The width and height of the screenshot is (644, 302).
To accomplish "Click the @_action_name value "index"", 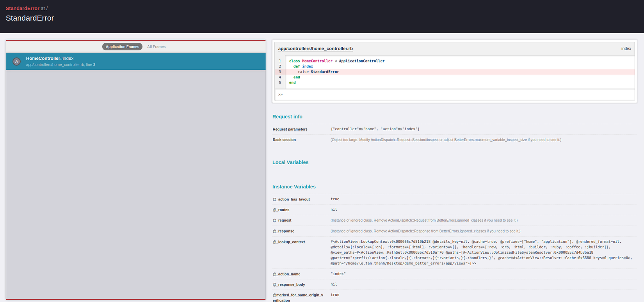I will tap(338, 274).
